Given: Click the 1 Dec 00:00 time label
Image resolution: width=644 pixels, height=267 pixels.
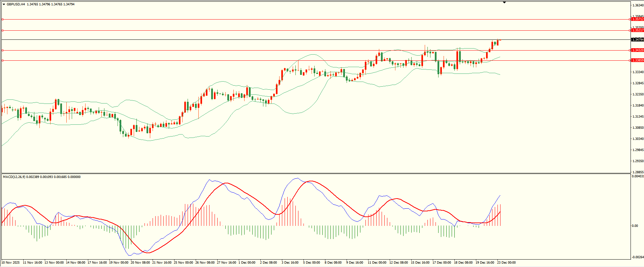Looking at the screenshot, I should click(x=247, y=263).
